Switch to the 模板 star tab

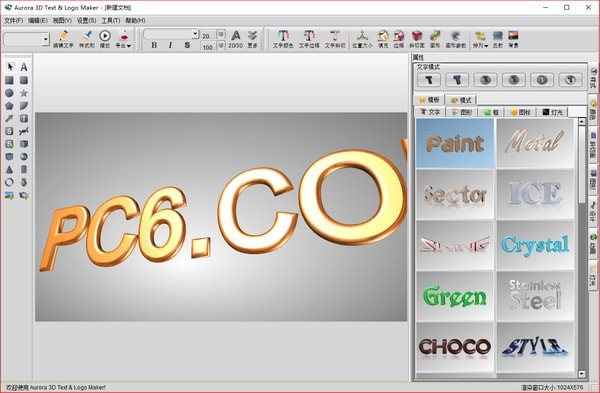[x=429, y=99]
